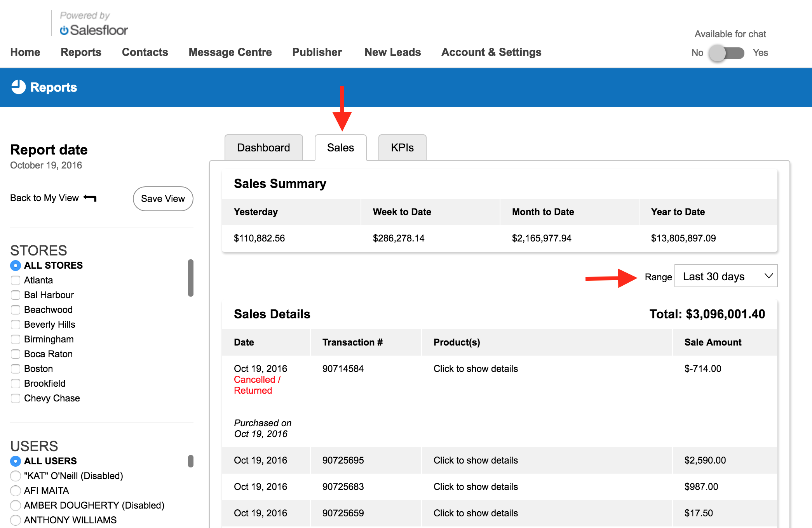Click Back to My View link
Image resolution: width=812 pixels, height=528 pixels.
(x=45, y=198)
